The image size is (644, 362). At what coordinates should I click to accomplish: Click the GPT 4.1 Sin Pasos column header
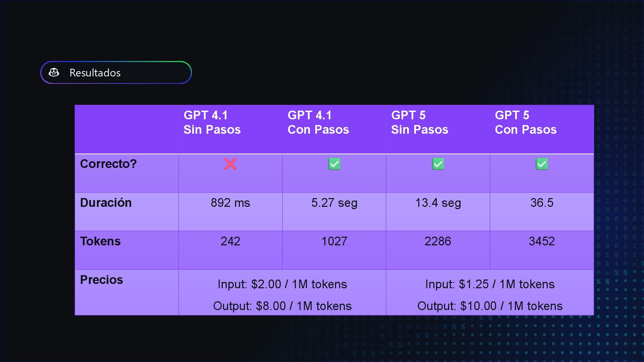(212, 122)
